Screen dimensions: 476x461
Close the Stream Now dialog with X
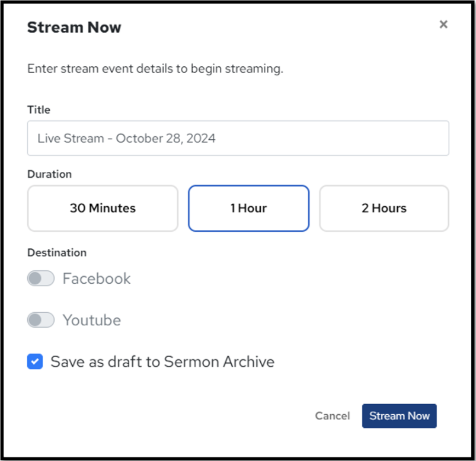[443, 24]
